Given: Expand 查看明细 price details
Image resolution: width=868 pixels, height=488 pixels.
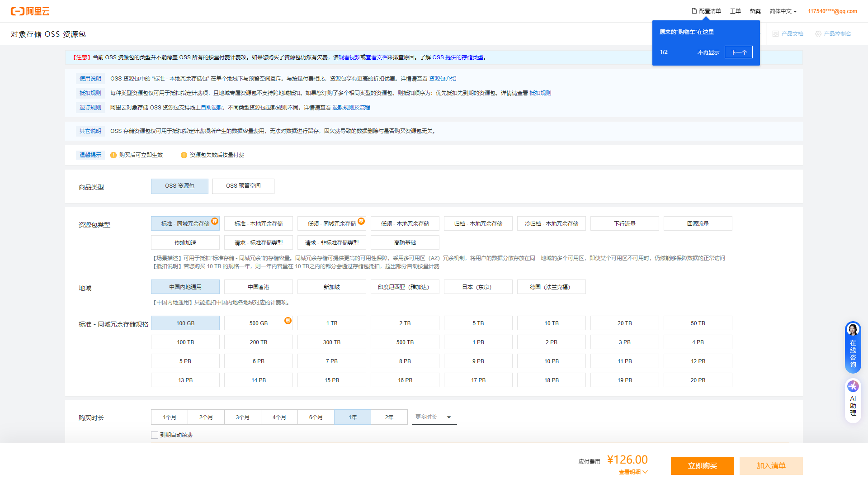Looking at the screenshot, I should pyautogui.click(x=633, y=472).
